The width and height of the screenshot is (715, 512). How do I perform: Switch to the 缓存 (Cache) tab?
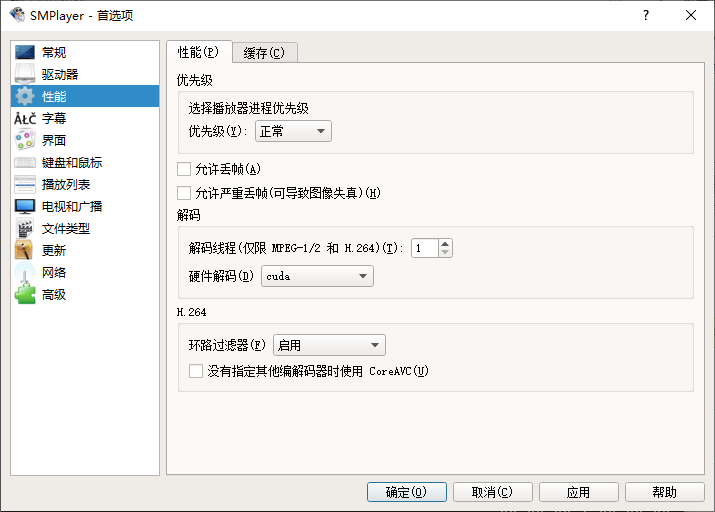click(x=264, y=53)
